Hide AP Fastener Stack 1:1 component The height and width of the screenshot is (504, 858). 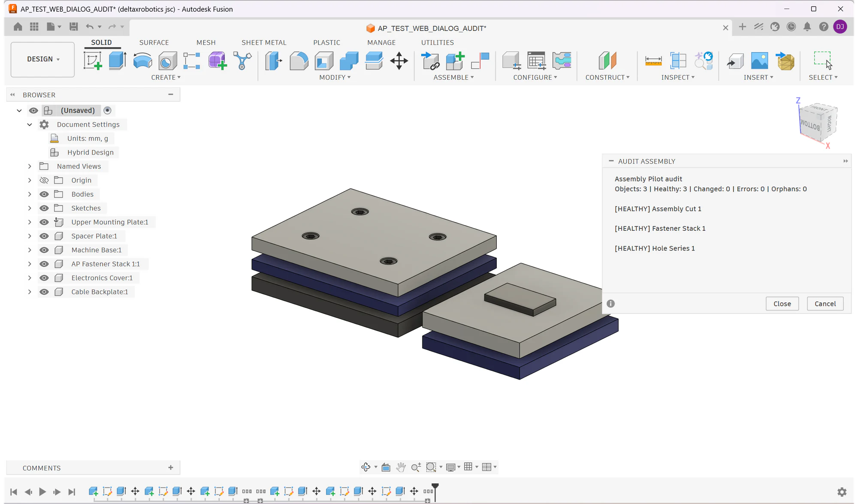pyautogui.click(x=44, y=264)
